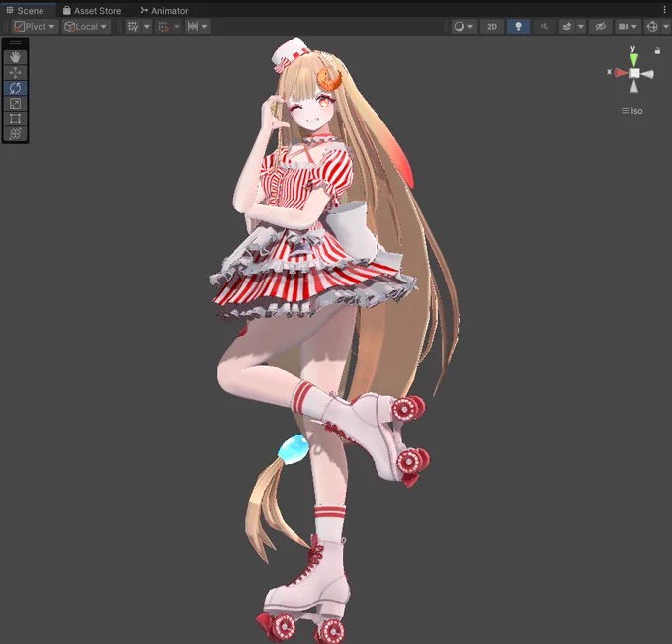672x644 pixels.
Task: Open grid snapping settings dropdown arrow
Action: click(177, 27)
